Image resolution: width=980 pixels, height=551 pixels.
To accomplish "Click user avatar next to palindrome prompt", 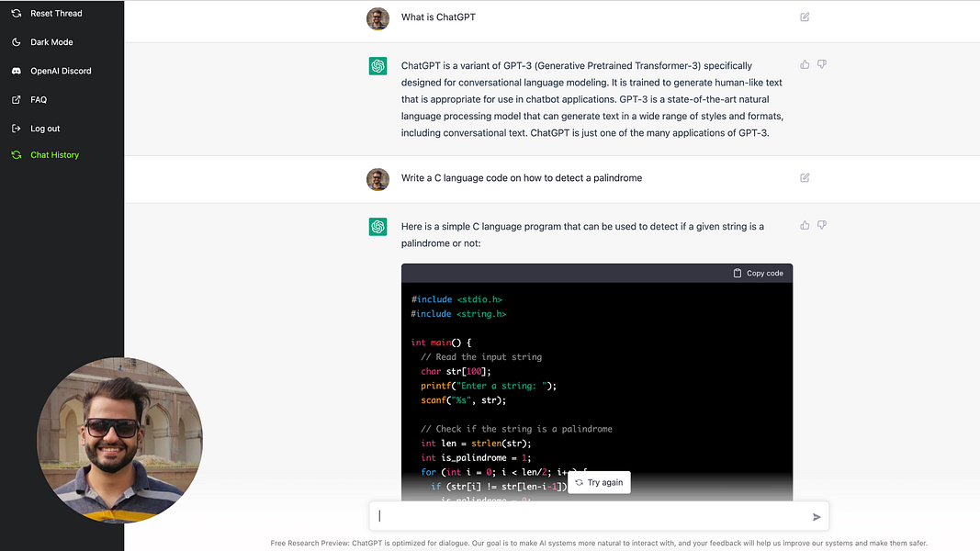I will 377,179.
